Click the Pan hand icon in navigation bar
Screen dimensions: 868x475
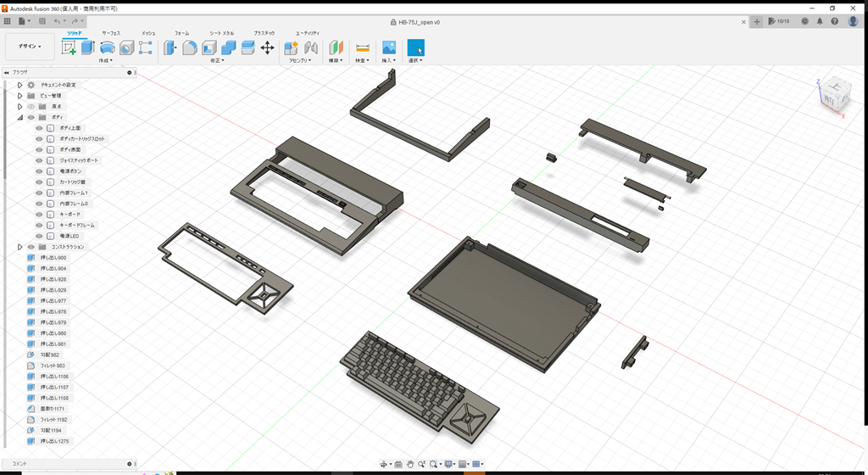pos(410,464)
